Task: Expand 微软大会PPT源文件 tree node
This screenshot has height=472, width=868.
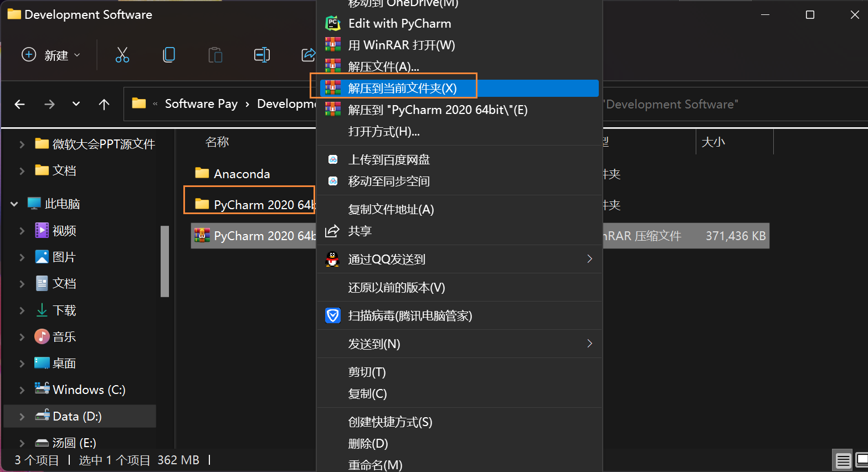Action: tap(22, 144)
